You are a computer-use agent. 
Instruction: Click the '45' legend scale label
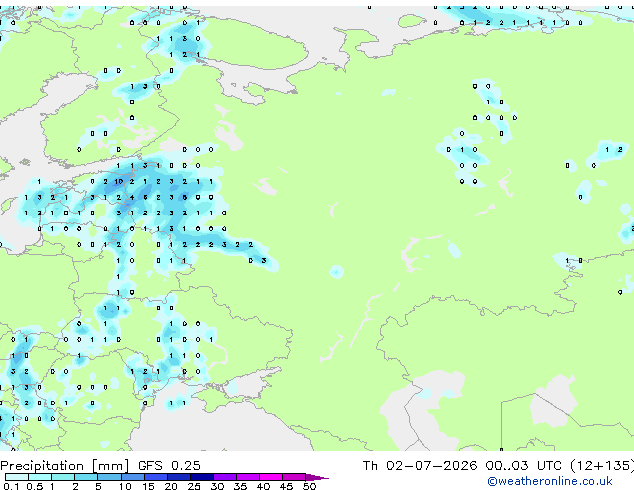point(286,486)
